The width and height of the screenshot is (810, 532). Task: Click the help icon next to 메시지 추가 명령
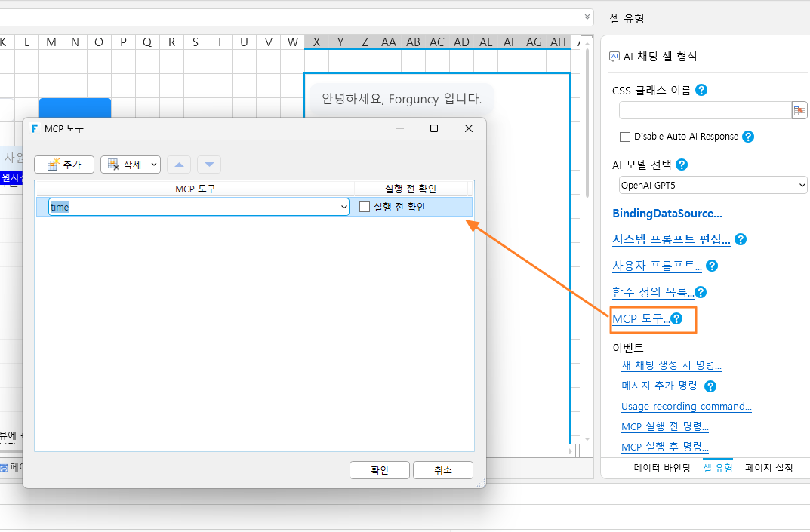pos(710,386)
